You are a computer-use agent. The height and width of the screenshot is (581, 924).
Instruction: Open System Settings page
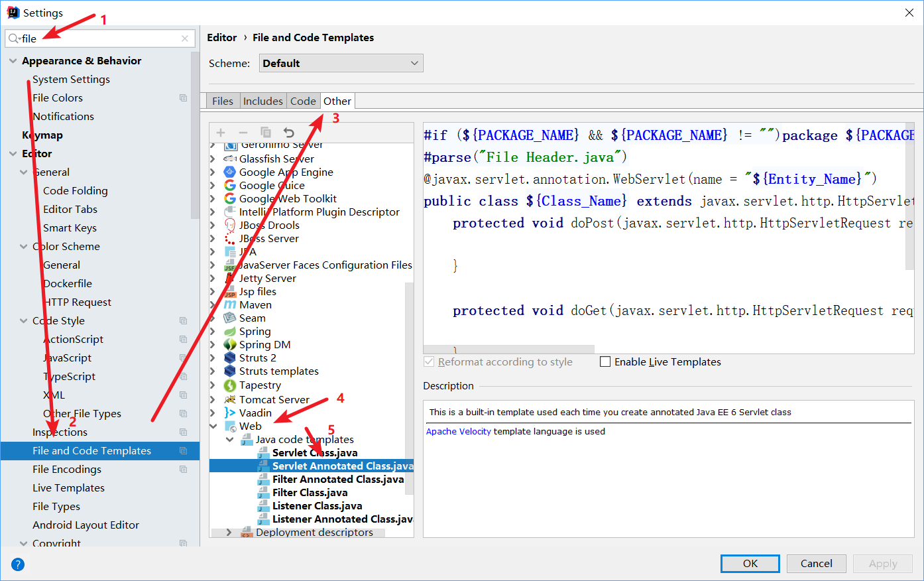click(x=72, y=79)
